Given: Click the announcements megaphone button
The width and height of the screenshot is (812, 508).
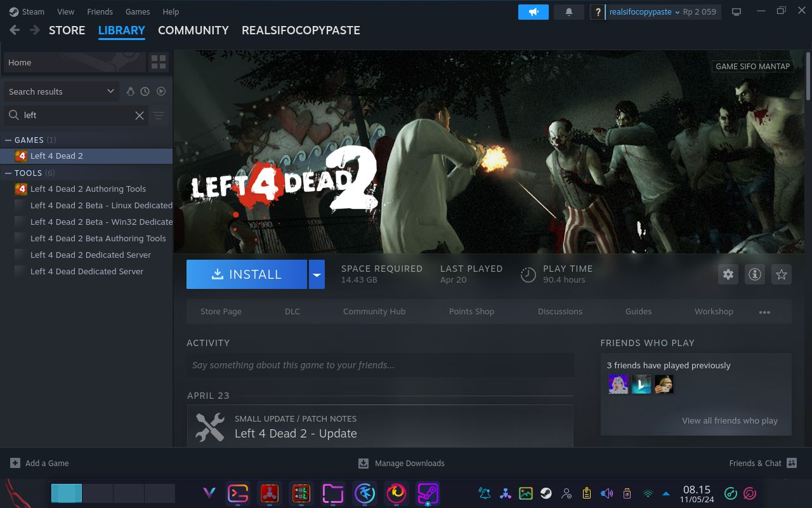Looking at the screenshot, I should tap(533, 12).
